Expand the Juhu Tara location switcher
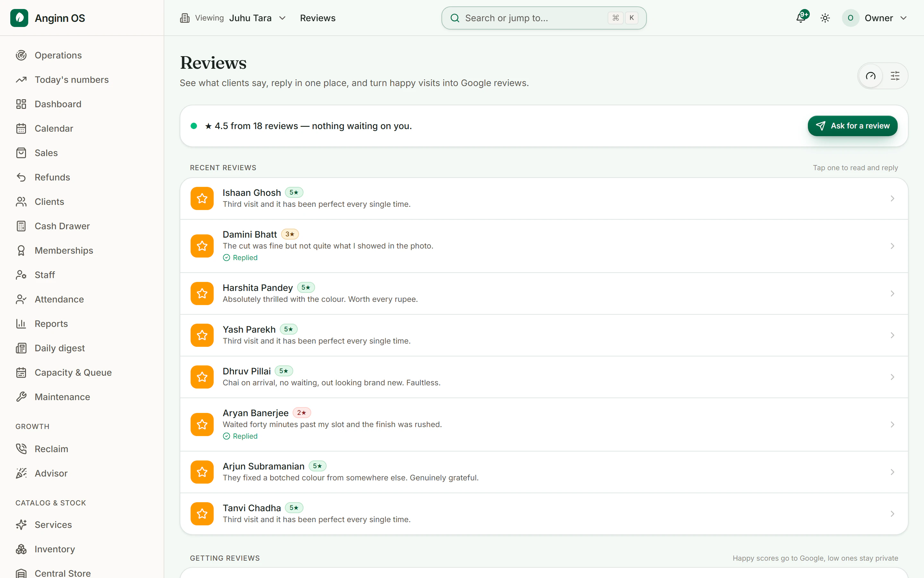Image resolution: width=924 pixels, height=578 pixels. (257, 18)
